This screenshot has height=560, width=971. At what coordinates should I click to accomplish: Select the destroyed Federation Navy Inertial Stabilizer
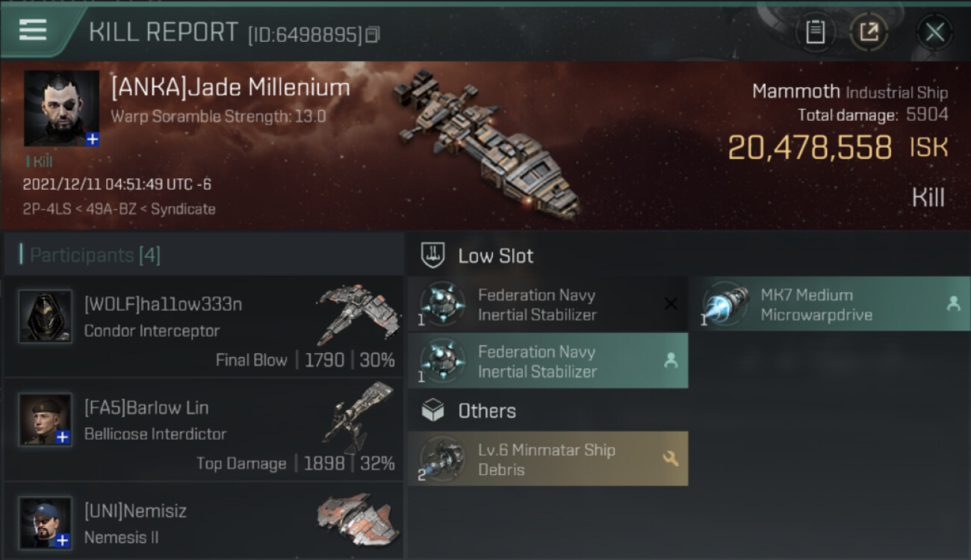coord(548,305)
